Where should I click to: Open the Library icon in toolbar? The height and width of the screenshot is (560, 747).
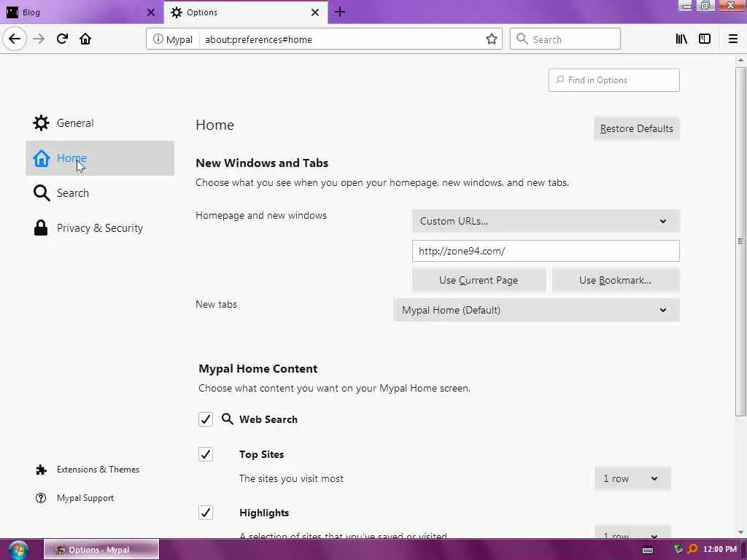[681, 39]
